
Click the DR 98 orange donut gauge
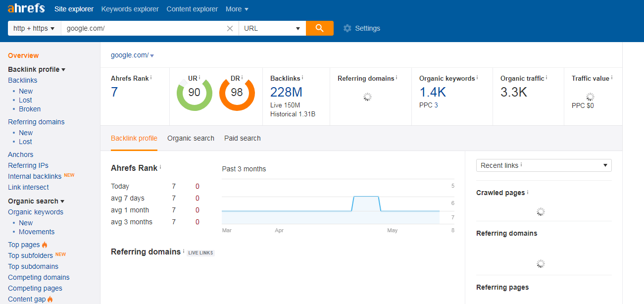pos(237,93)
